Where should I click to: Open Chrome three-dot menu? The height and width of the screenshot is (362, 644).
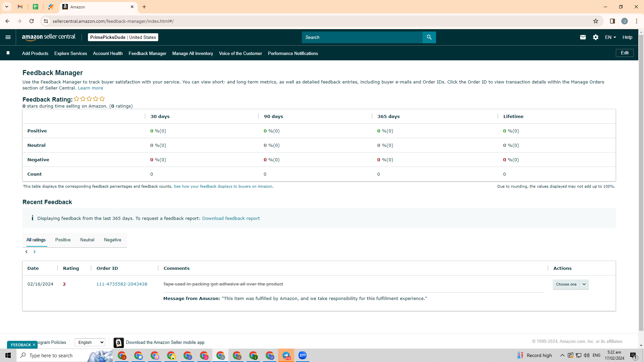[x=637, y=21]
